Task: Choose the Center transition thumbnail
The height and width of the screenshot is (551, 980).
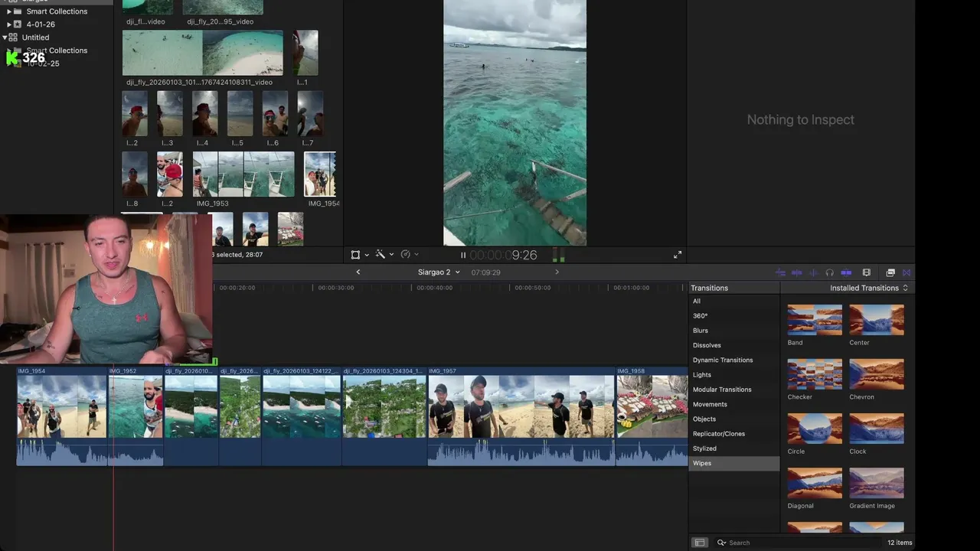Action: (877, 320)
